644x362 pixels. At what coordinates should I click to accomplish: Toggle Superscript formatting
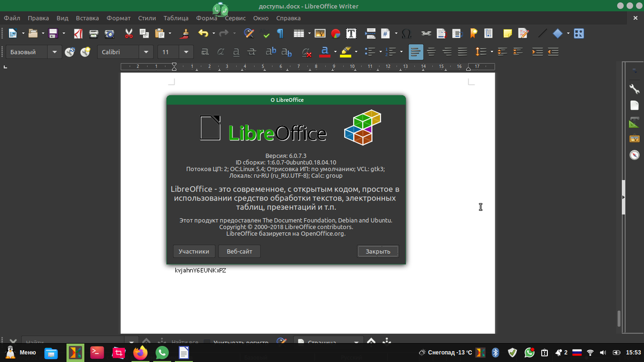click(x=271, y=52)
